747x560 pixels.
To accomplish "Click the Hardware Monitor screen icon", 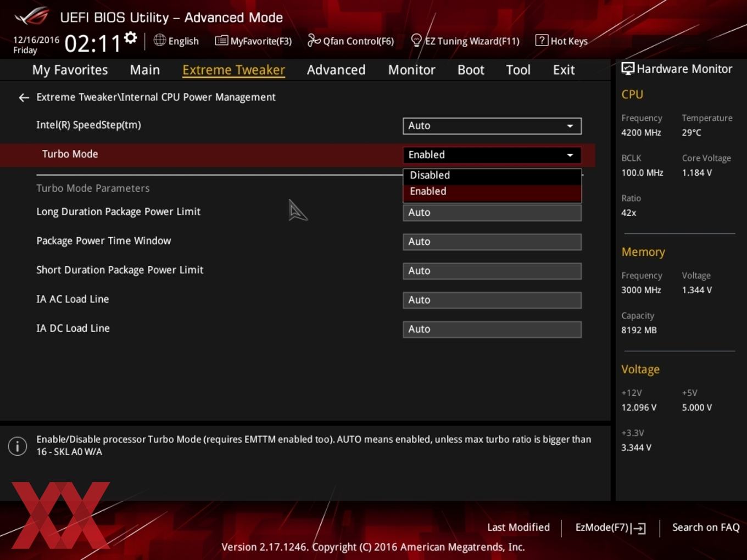I will pos(628,69).
